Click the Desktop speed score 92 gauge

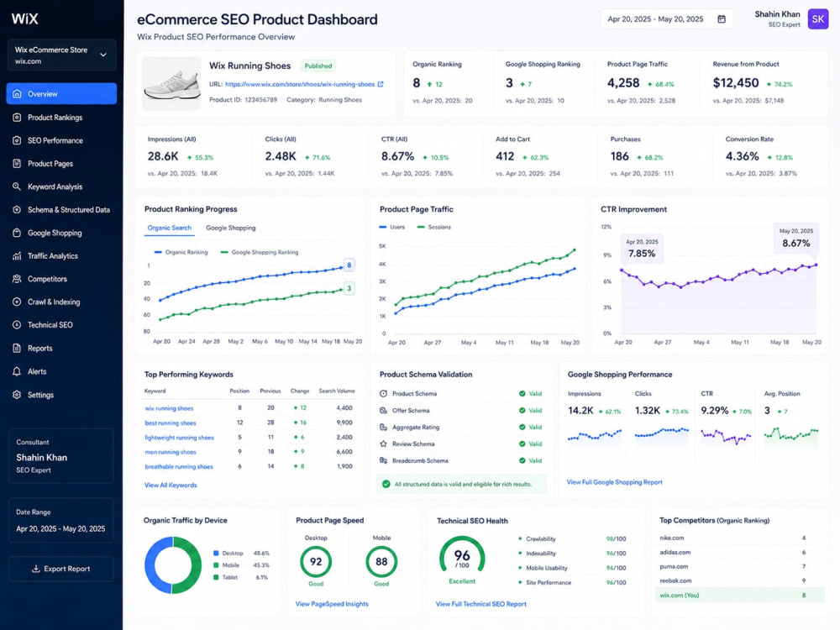coord(316,561)
